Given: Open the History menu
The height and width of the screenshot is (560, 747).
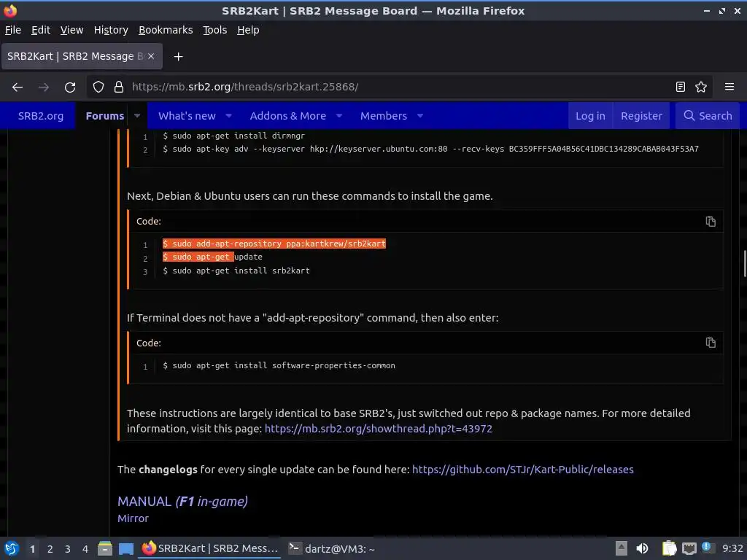Looking at the screenshot, I should [x=111, y=30].
